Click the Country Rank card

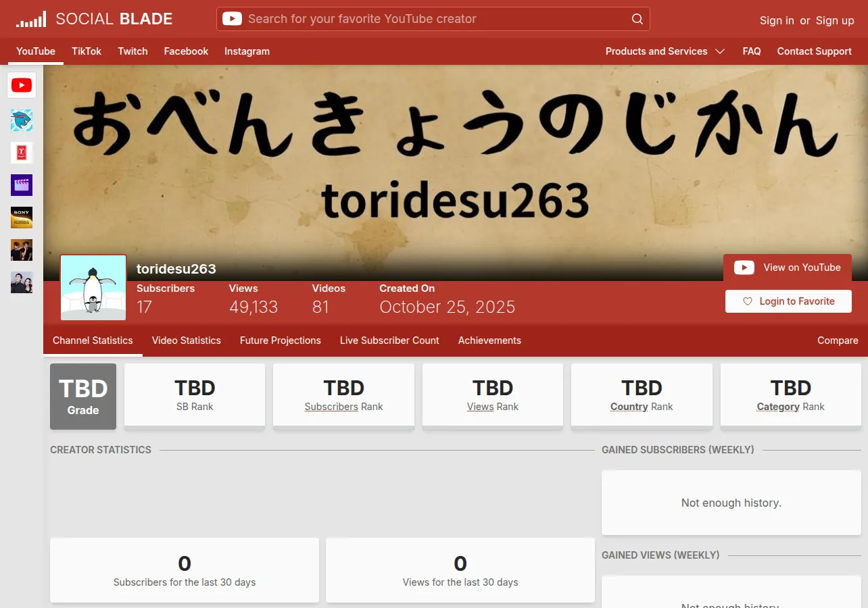click(x=642, y=397)
